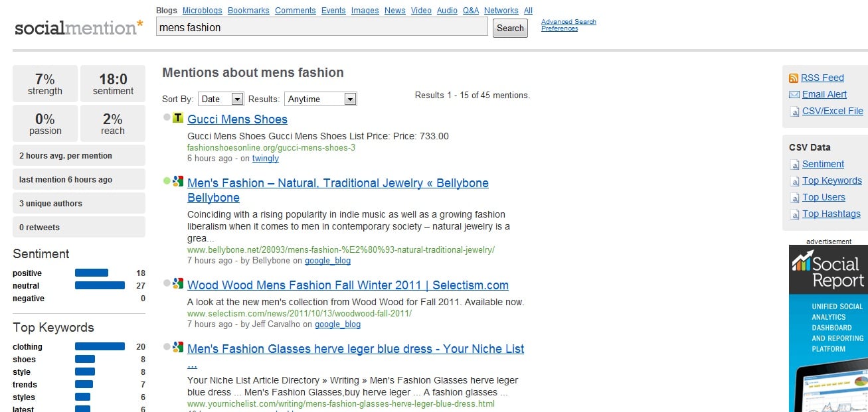
Task: Open the Preferences link
Action: click(559, 29)
